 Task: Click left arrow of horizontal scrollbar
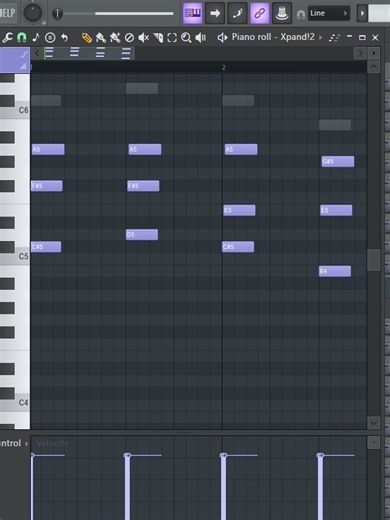[37, 53]
